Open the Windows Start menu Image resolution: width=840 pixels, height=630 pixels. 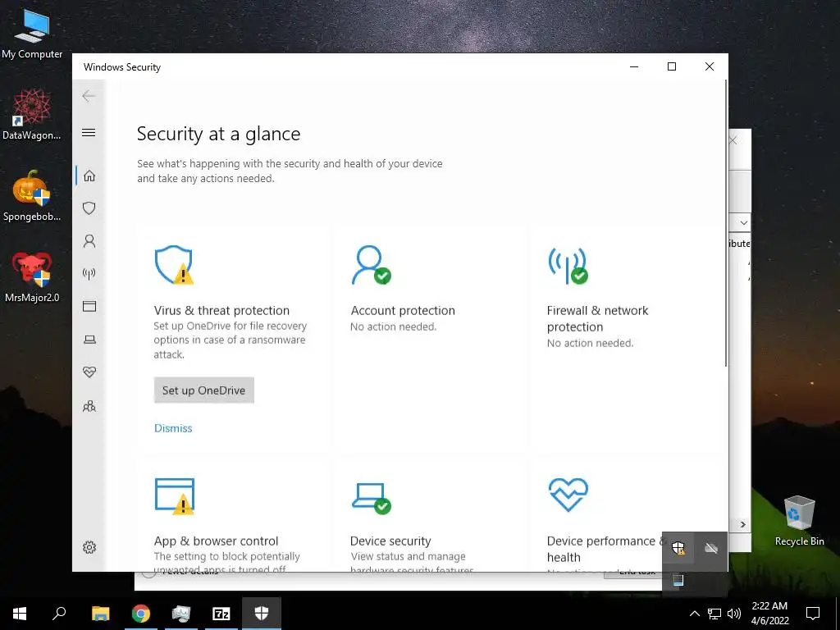coord(20,614)
